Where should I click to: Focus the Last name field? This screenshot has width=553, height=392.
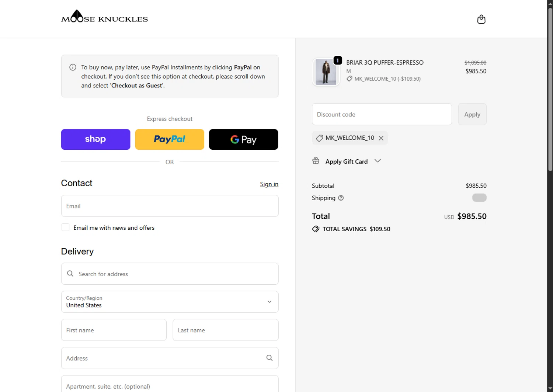coord(225,330)
